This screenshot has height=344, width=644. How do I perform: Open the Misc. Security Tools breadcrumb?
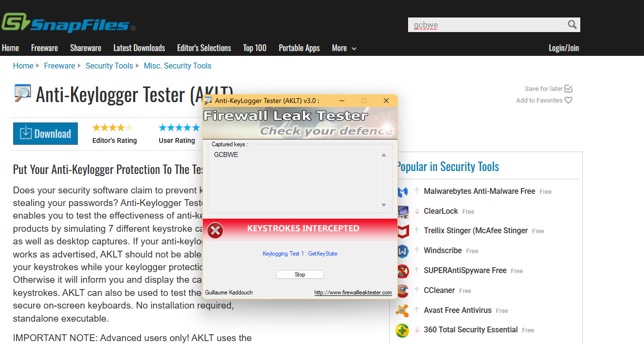[x=178, y=66]
